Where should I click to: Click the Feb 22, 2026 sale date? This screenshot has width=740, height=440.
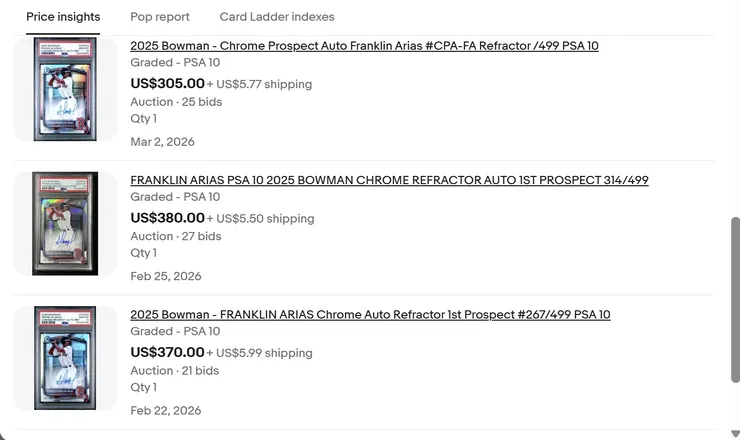tap(165, 410)
